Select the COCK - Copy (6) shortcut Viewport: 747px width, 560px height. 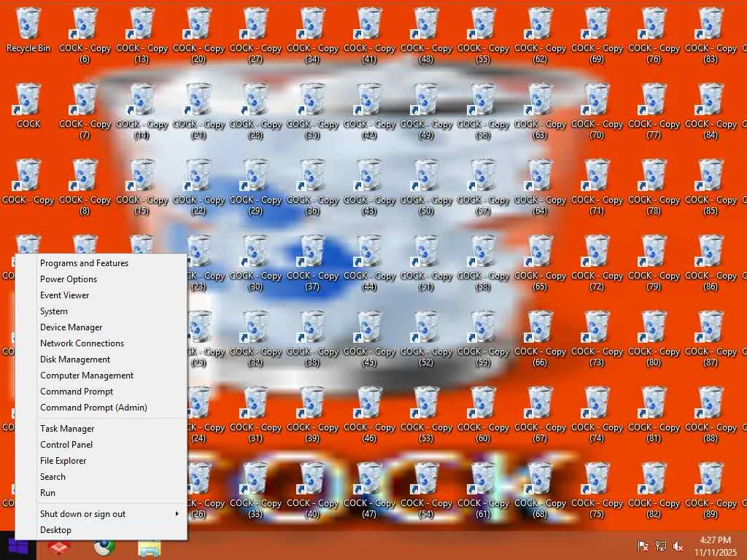pos(85,35)
